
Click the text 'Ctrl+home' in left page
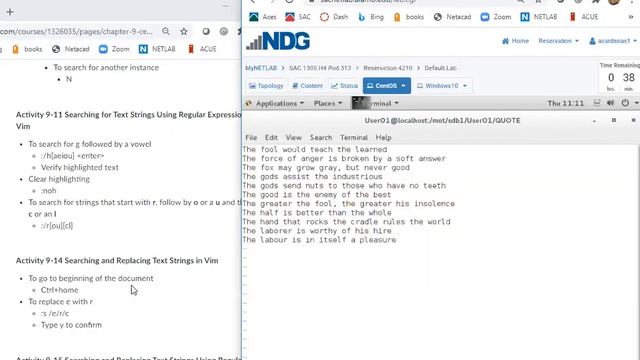60,290
